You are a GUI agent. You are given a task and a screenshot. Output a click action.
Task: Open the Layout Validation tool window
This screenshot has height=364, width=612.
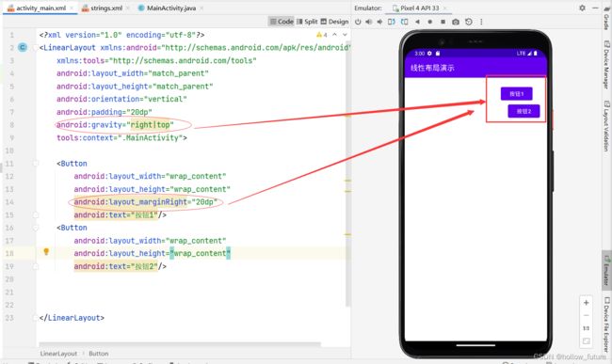[x=606, y=126]
